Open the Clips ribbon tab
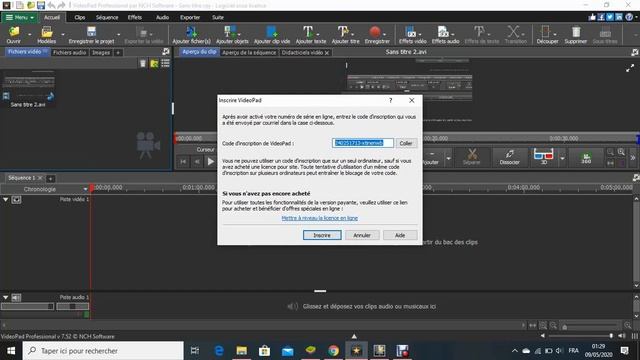The width and height of the screenshot is (640, 360). coord(80,18)
